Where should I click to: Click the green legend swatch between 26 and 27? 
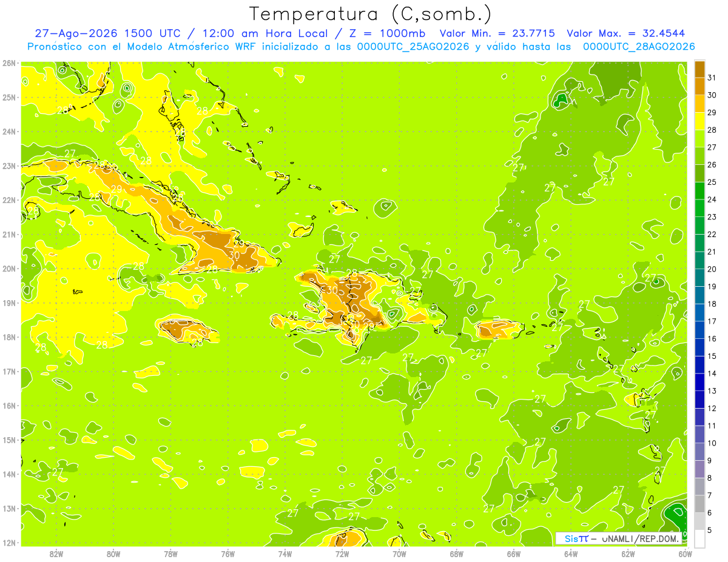click(x=699, y=156)
